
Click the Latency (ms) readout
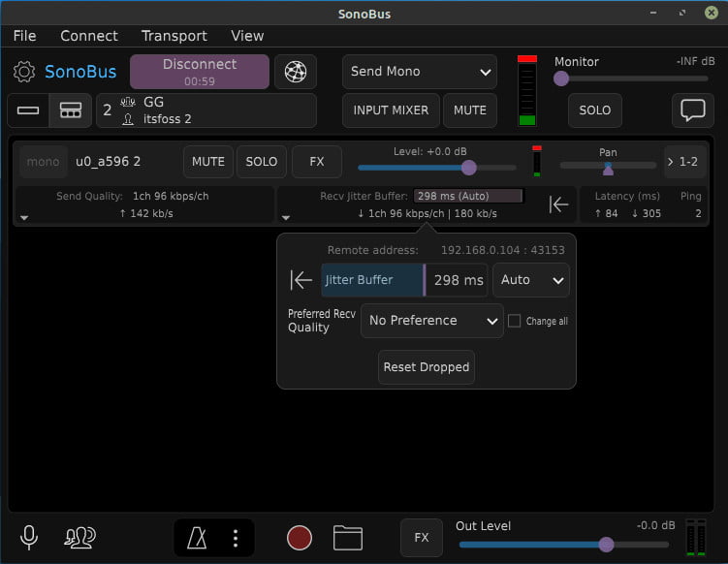point(627,204)
